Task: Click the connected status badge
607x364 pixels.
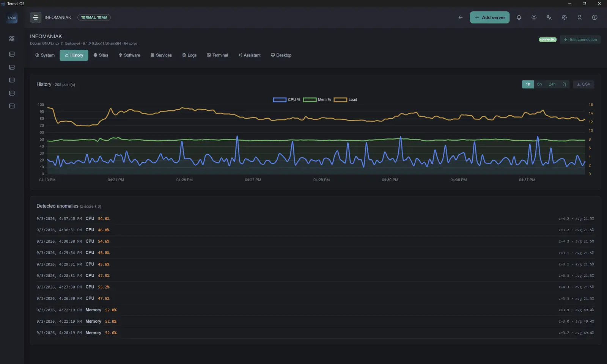Action: (x=547, y=39)
